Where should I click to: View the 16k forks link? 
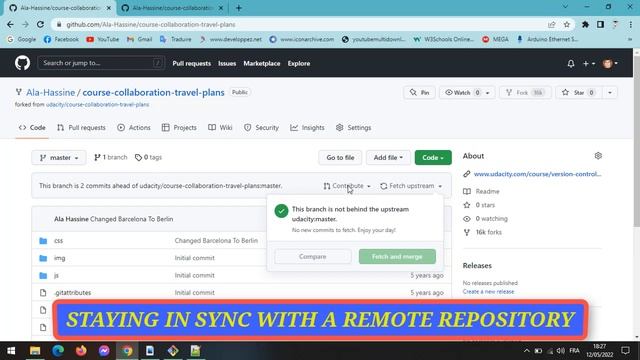click(489, 232)
